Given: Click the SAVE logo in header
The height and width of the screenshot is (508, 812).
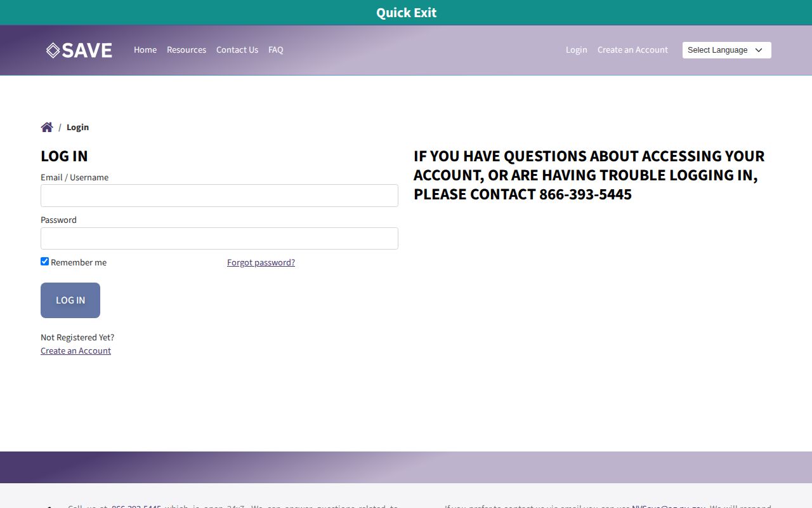Looking at the screenshot, I should 79,50.
